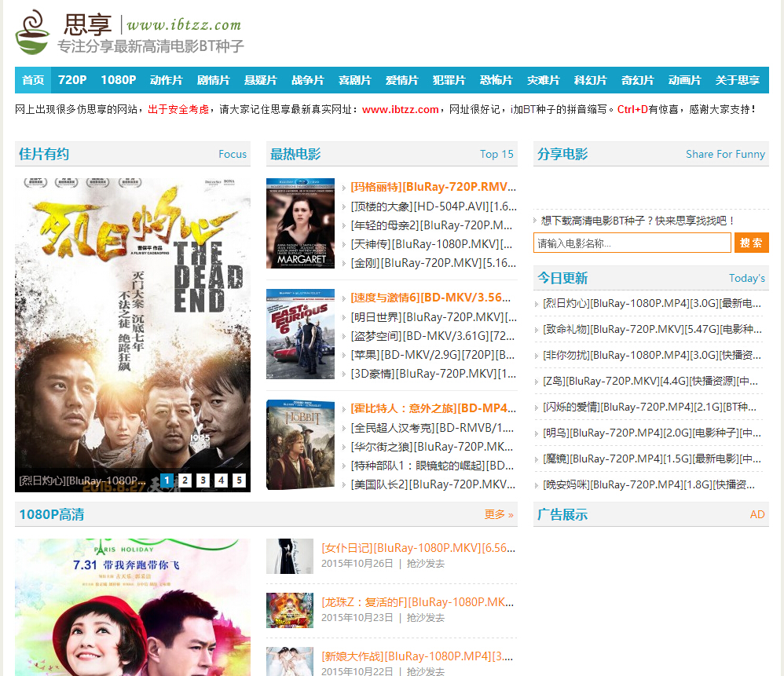Open today's [晚安妈咪][BluRay-720P.MP4] entry
This screenshot has width=784, height=676.
649,484
